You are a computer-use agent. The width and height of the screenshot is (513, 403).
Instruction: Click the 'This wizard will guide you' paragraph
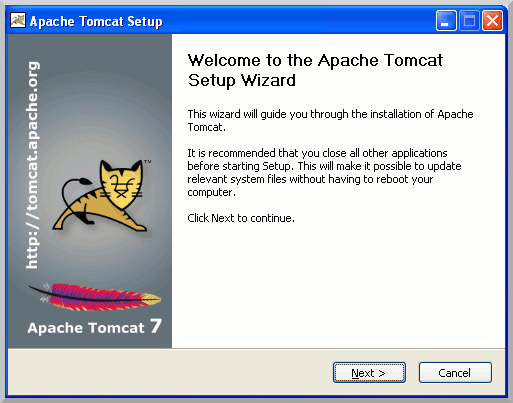[330, 120]
